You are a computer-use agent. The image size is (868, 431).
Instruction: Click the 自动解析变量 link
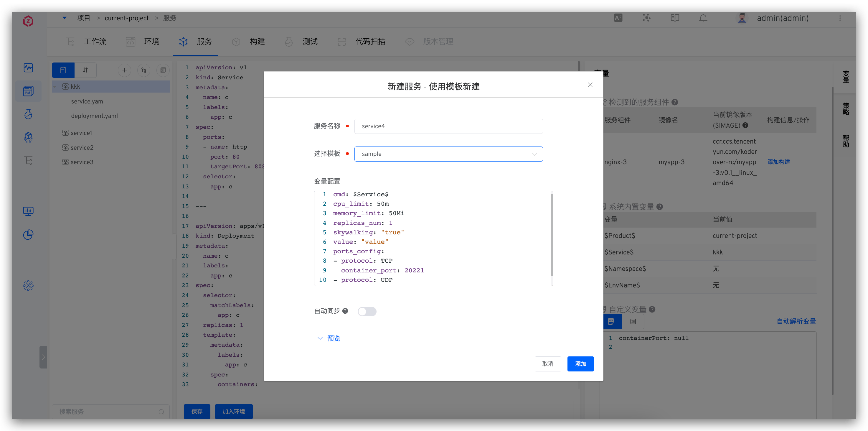[x=796, y=321]
